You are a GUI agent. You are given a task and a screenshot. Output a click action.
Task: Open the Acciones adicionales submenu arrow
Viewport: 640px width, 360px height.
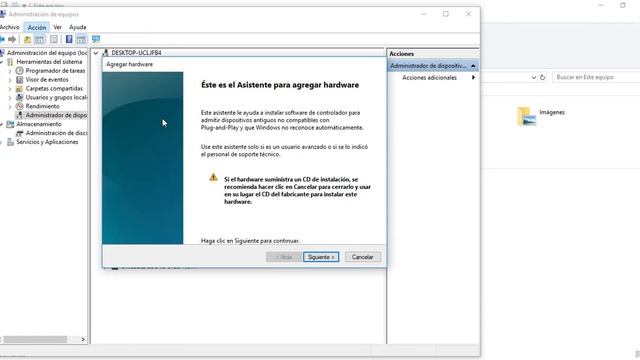[x=473, y=78]
